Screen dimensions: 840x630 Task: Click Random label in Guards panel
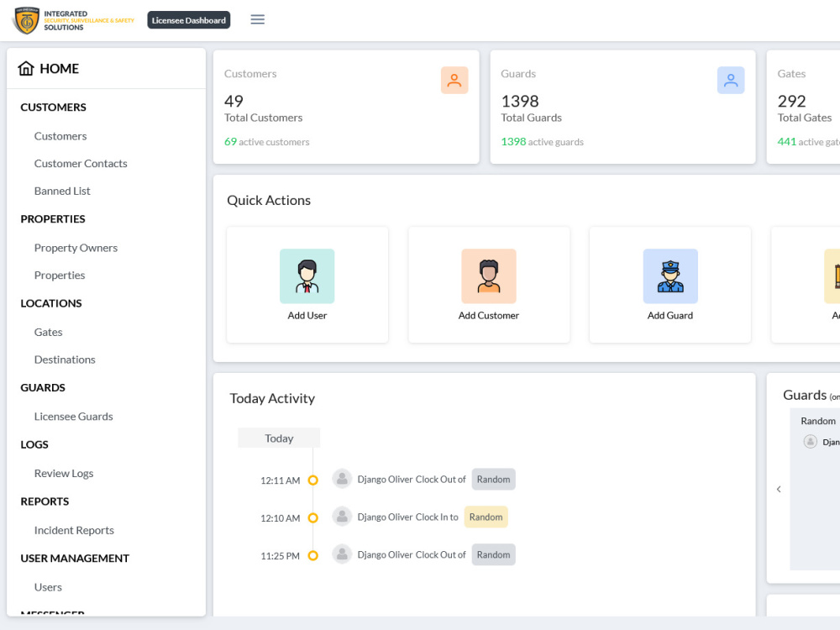(x=818, y=421)
